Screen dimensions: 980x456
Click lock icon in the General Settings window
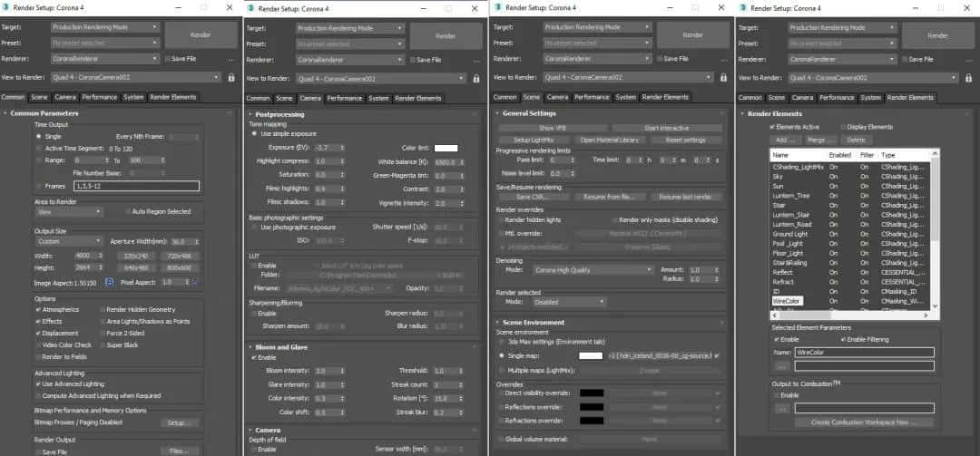(724, 78)
